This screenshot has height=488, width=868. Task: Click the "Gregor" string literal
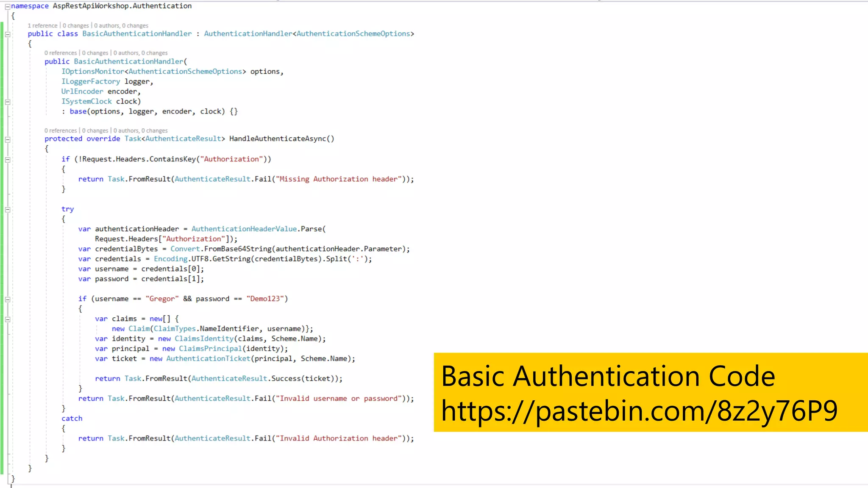[x=162, y=299]
